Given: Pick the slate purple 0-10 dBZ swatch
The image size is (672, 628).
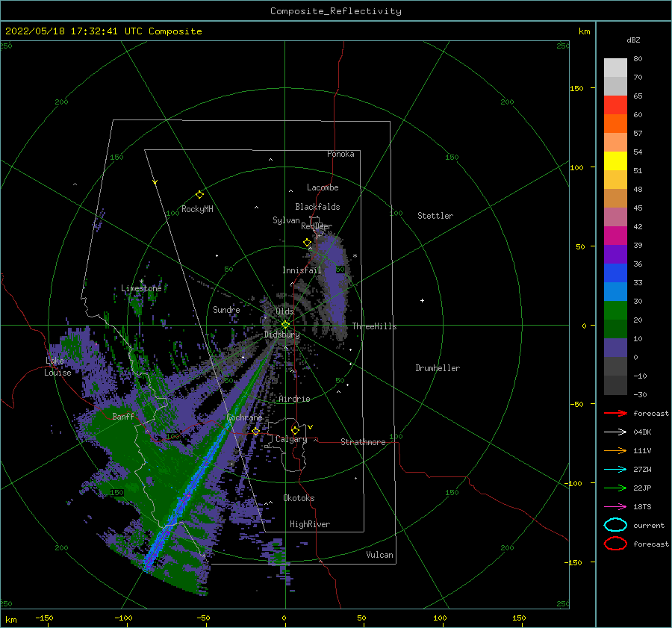Looking at the screenshot, I should coord(615,348).
